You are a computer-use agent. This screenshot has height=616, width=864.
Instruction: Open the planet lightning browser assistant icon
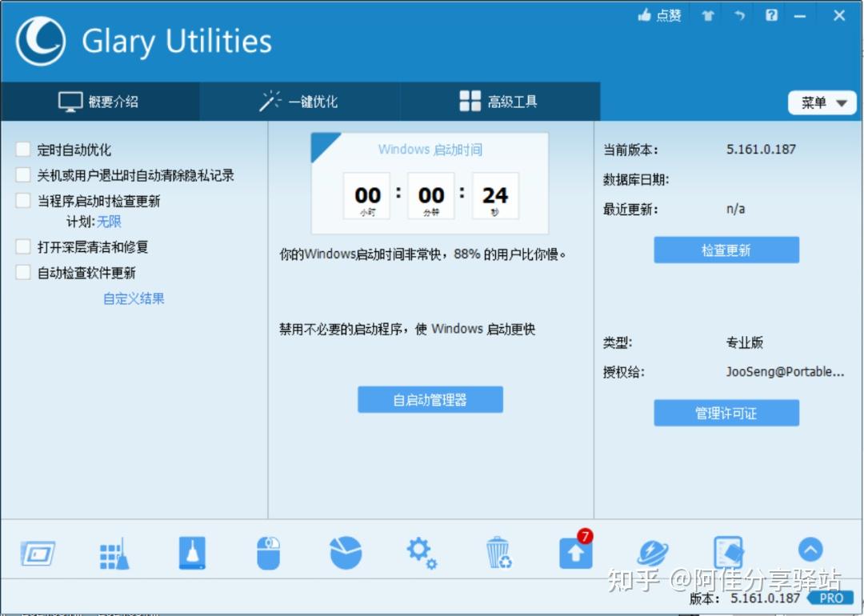pos(653,553)
